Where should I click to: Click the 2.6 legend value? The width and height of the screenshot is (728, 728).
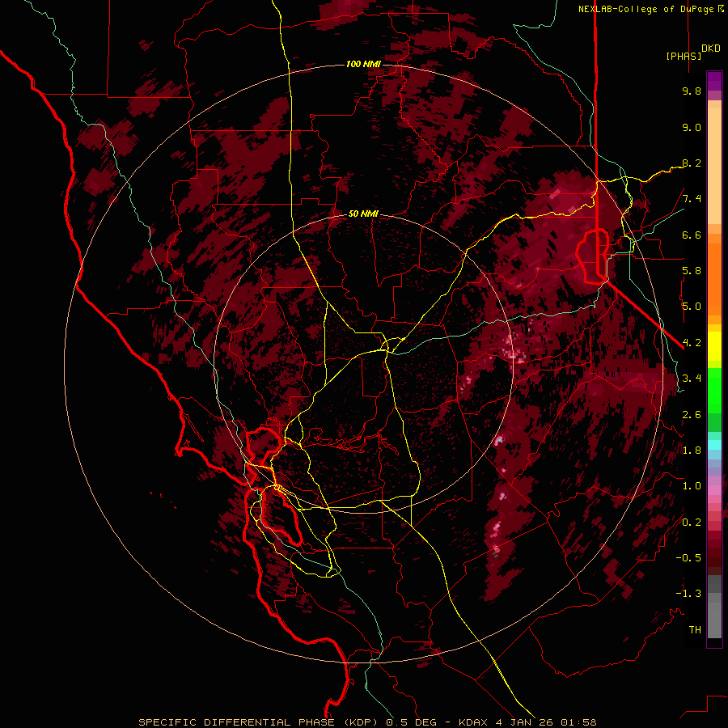pyautogui.click(x=692, y=414)
